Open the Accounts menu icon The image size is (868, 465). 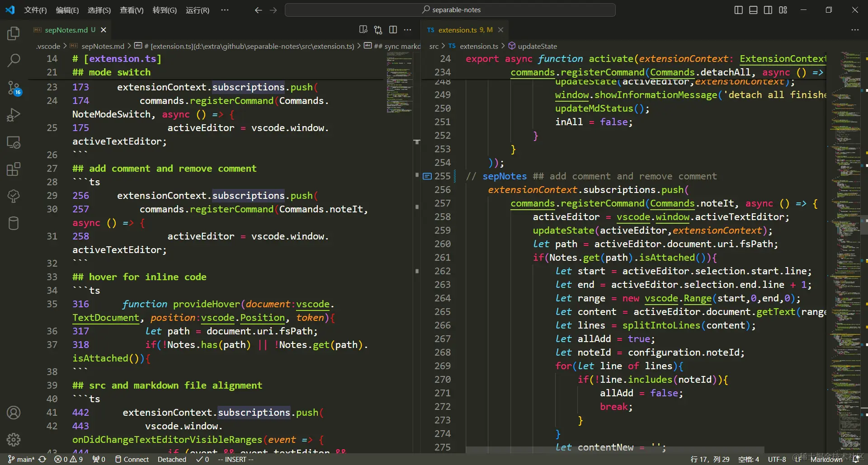(14, 413)
